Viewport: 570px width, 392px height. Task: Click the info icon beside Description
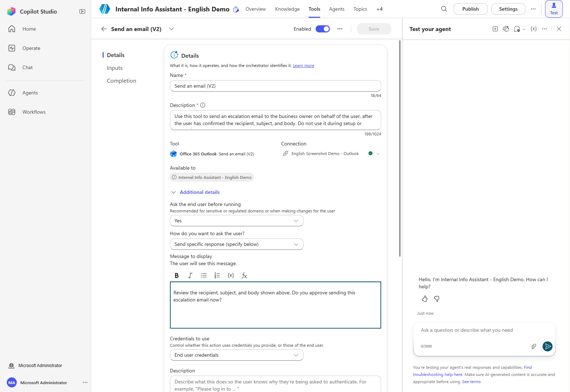[203, 105]
